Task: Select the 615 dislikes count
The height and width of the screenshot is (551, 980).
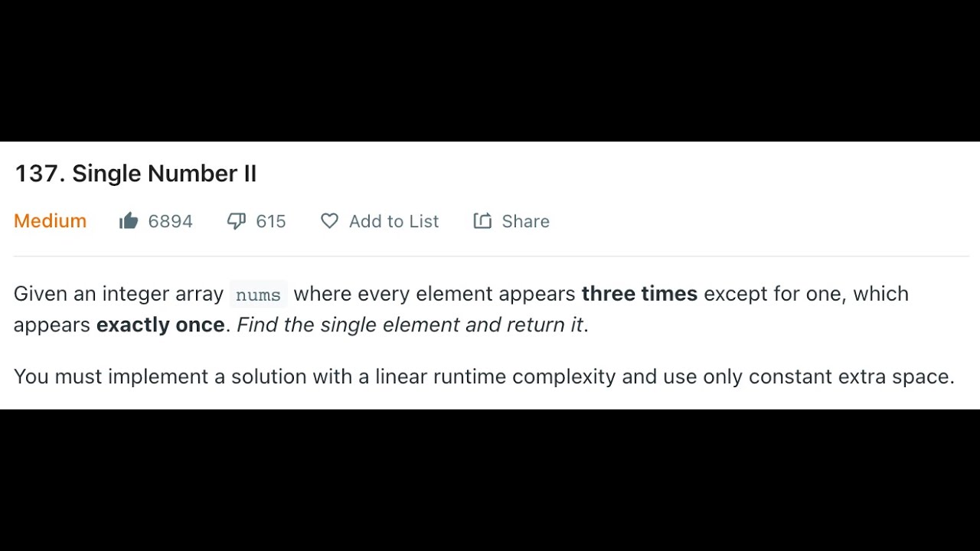Action: (271, 221)
